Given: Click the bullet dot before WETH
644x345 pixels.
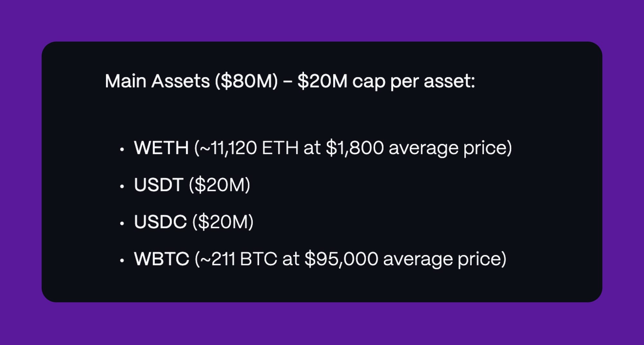Looking at the screenshot, I should 122,149.
